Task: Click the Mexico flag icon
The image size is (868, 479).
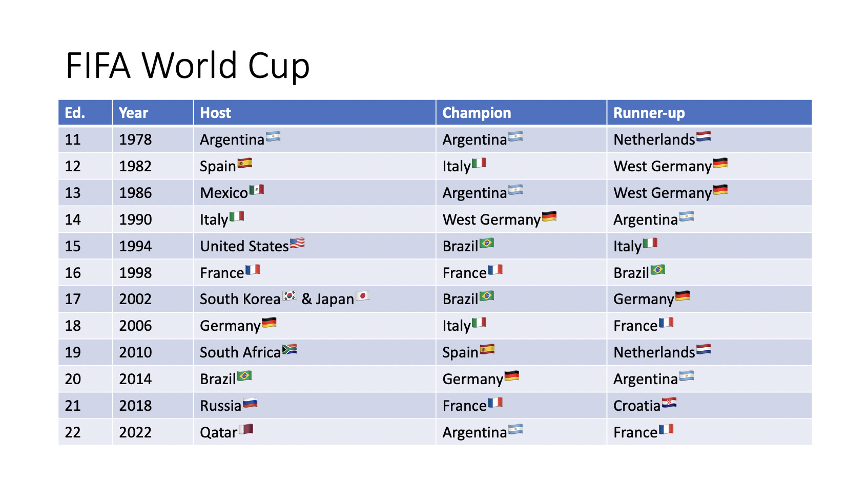Action: [x=256, y=190]
